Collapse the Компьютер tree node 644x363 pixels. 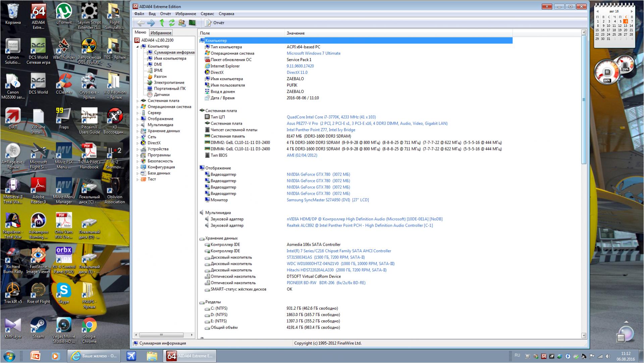click(138, 47)
